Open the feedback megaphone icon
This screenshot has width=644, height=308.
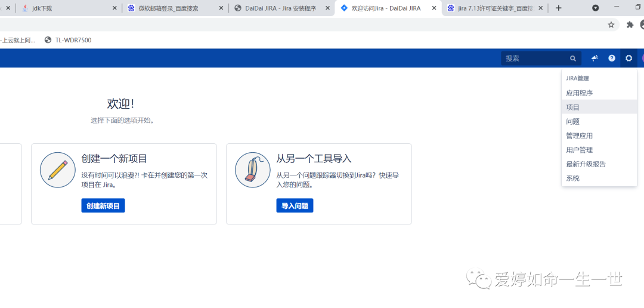click(595, 58)
